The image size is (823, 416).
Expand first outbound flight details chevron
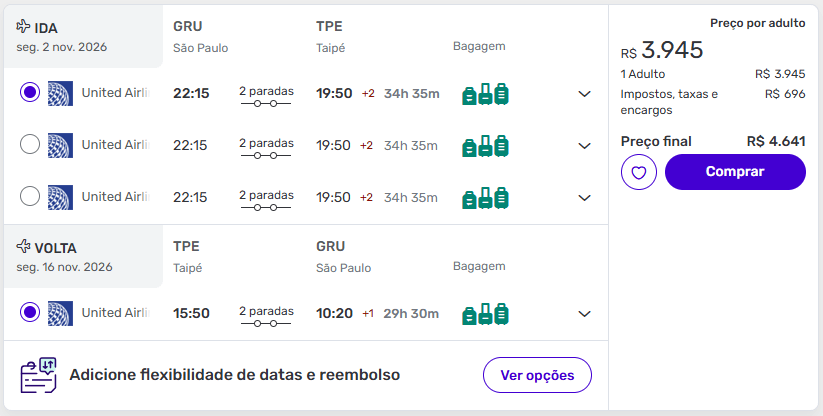coord(585,94)
